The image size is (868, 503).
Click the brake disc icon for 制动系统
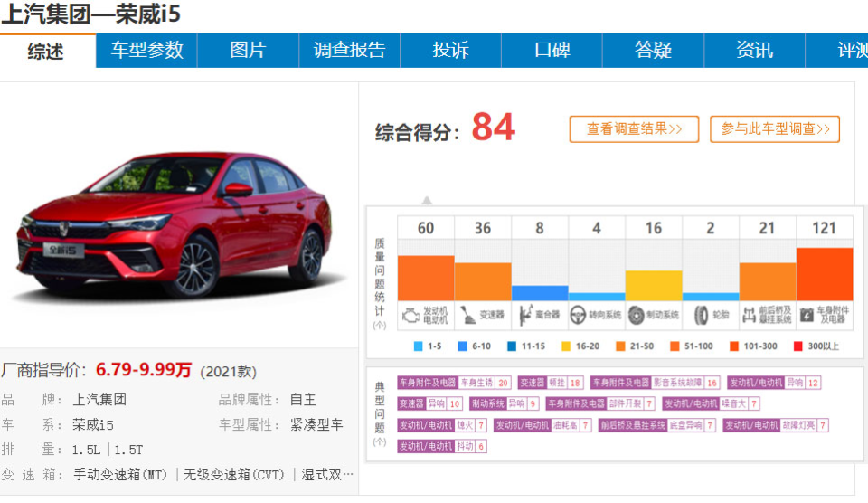(636, 315)
